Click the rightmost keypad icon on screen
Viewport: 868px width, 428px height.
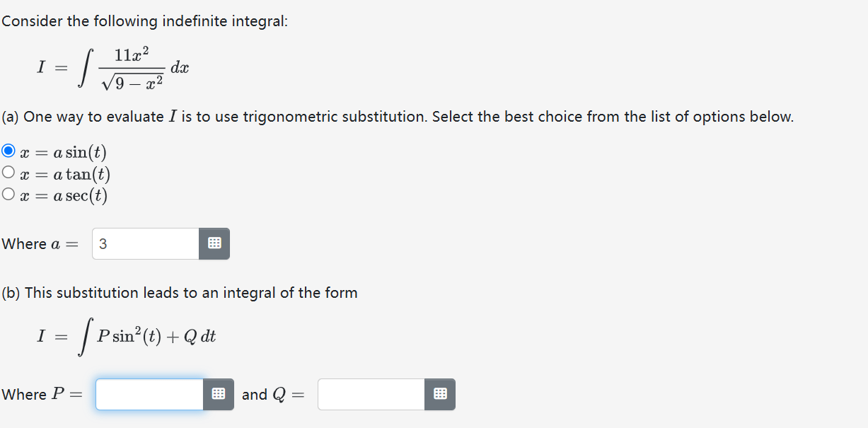coord(440,394)
